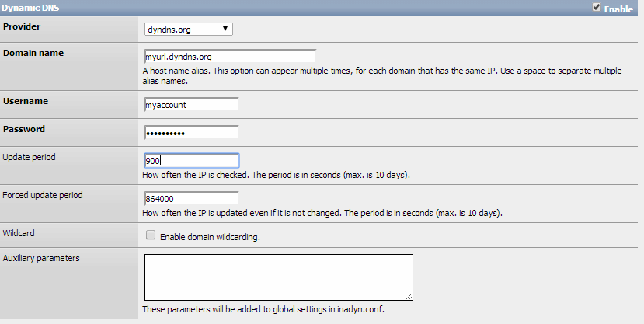Click the inadyn.conf help text below text area
Image resolution: width=644 pixels, height=324 pixels.
(x=263, y=310)
